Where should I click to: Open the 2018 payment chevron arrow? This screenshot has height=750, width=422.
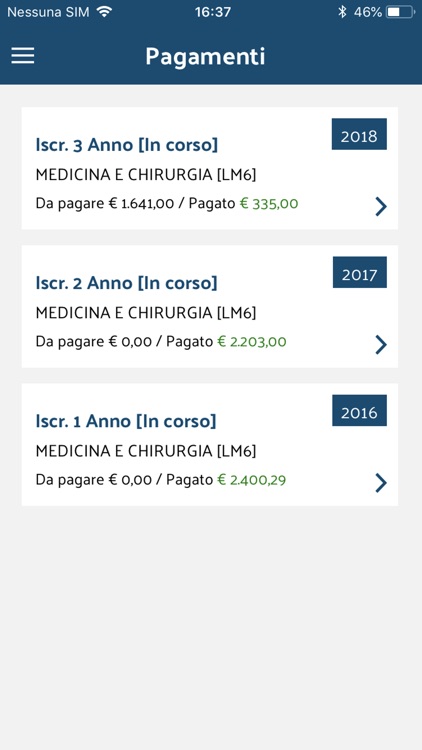click(x=381, y=207)
